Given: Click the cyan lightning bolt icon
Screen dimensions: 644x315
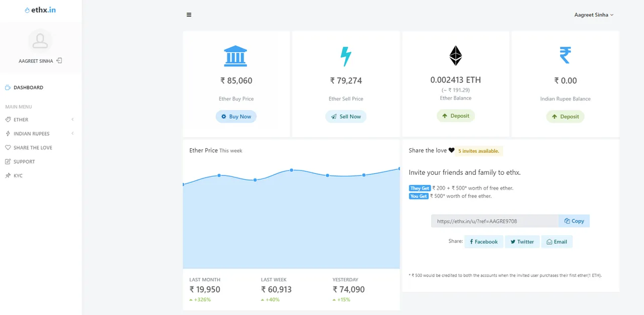Looking at the screenshot, I should (x=346, y=56).
